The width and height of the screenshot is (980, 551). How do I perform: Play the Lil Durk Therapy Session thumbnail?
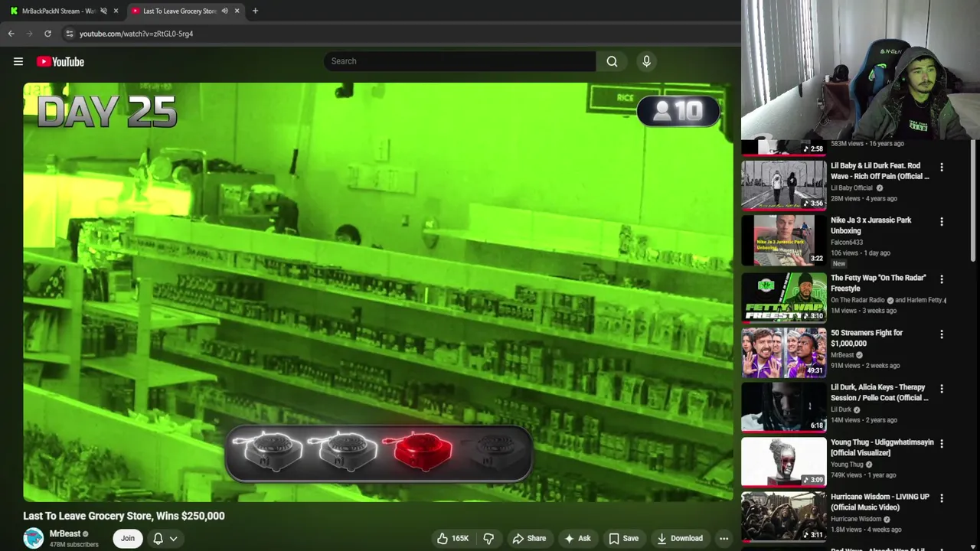(784, 406)
